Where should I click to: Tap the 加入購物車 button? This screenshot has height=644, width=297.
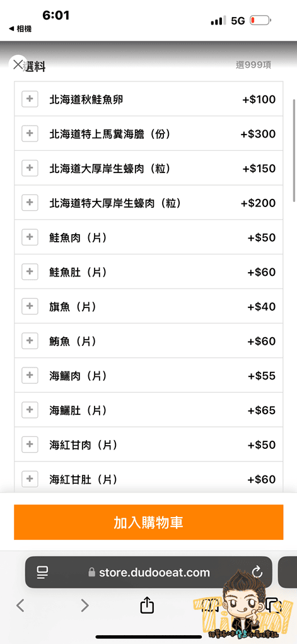149,522
